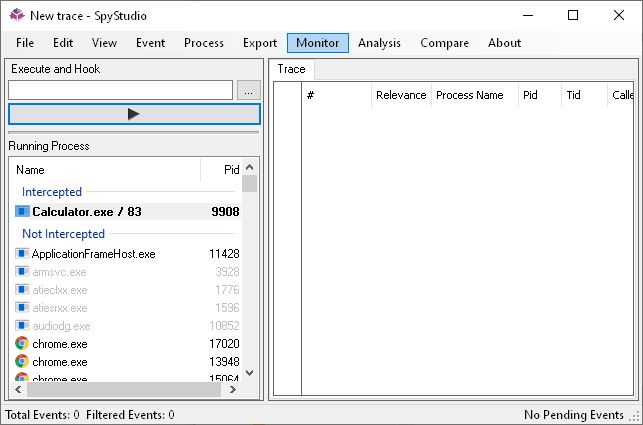The width and height of the screenshot is (643, 425).
Task: Sort by the Process Name column header
Action: (x=475, y=95)
